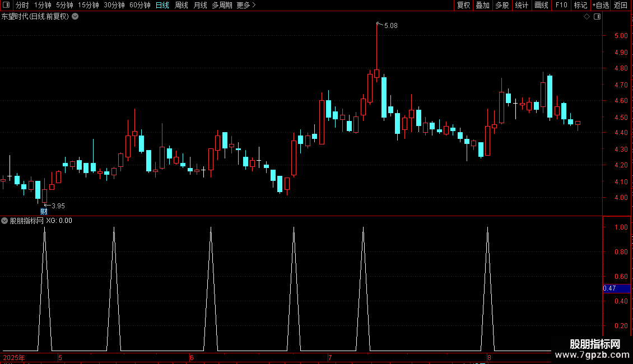Click the 2025年 date axis label
633x364 pixels.
point(14,357)
